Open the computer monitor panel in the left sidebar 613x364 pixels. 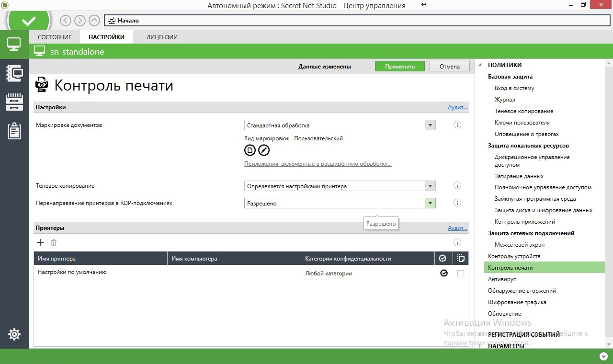[14, 45]
